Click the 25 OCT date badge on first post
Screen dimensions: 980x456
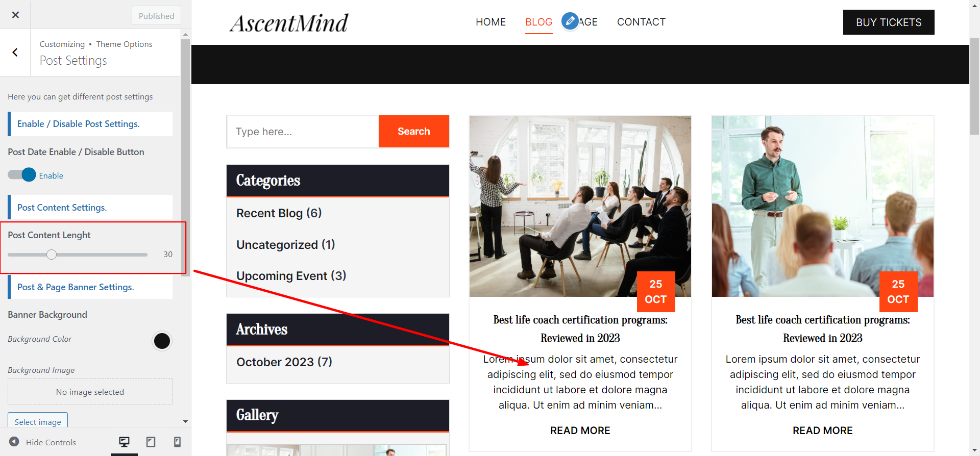point(656,292)
